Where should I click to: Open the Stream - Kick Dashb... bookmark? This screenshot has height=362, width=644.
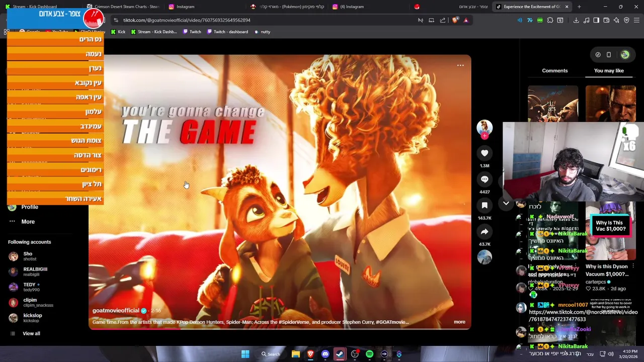click(153, 32)
